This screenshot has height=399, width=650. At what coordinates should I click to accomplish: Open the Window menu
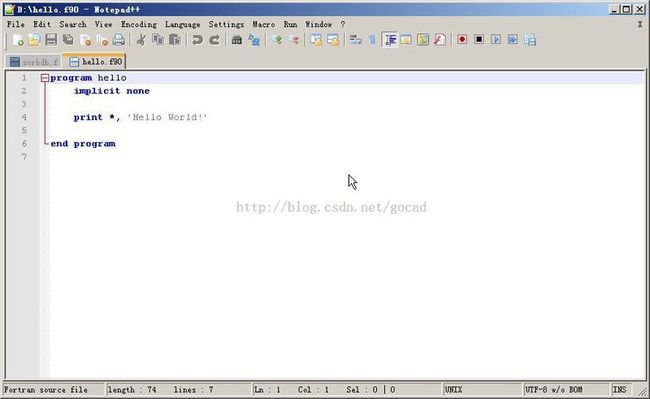(x=318, y=24)
